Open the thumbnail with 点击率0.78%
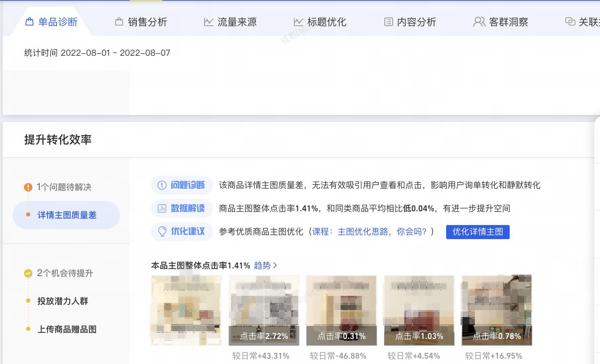The width and height of the screenshot is (600, 364). point(497,310)
